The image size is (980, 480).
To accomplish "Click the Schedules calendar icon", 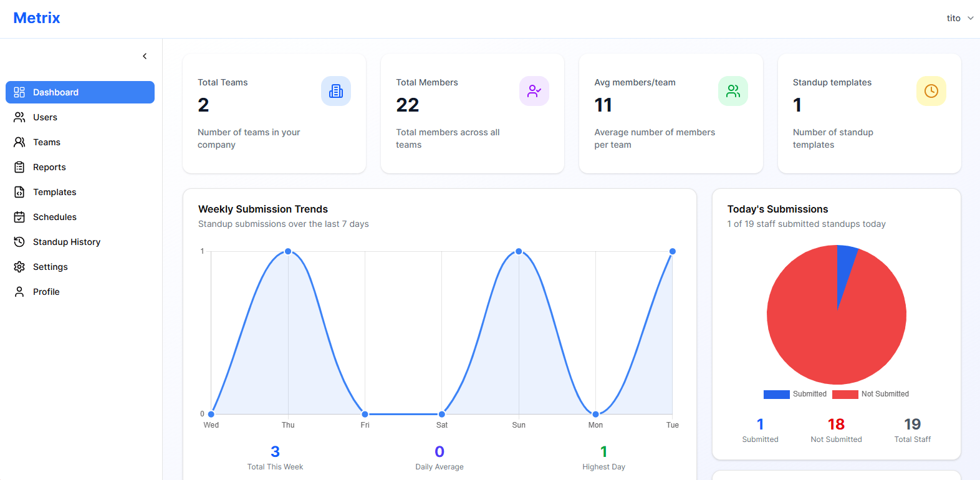I will coord(19,217).
